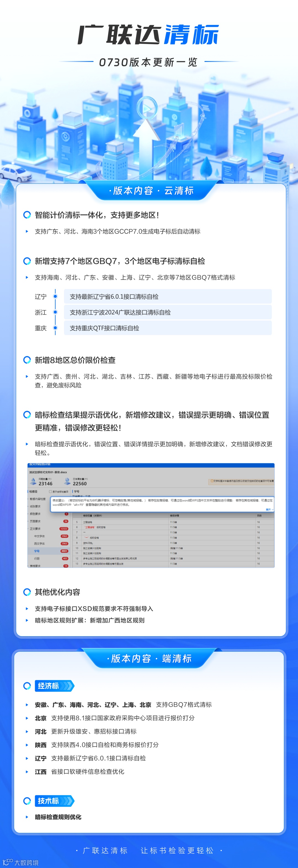Expand the 敏感内容检查 tree node

[28, 499]
